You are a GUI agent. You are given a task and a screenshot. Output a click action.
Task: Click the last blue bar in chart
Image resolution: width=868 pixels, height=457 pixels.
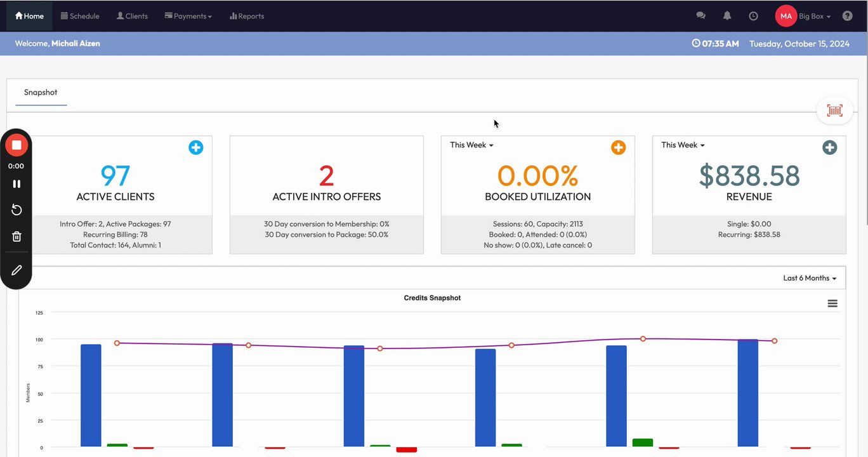pos(748,393)
